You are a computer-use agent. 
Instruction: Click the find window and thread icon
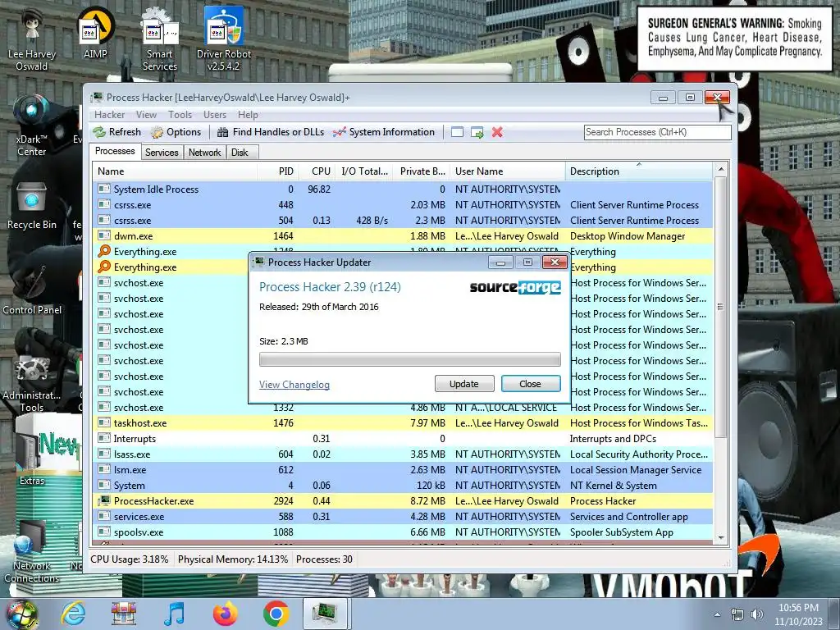tap(477, 132)
